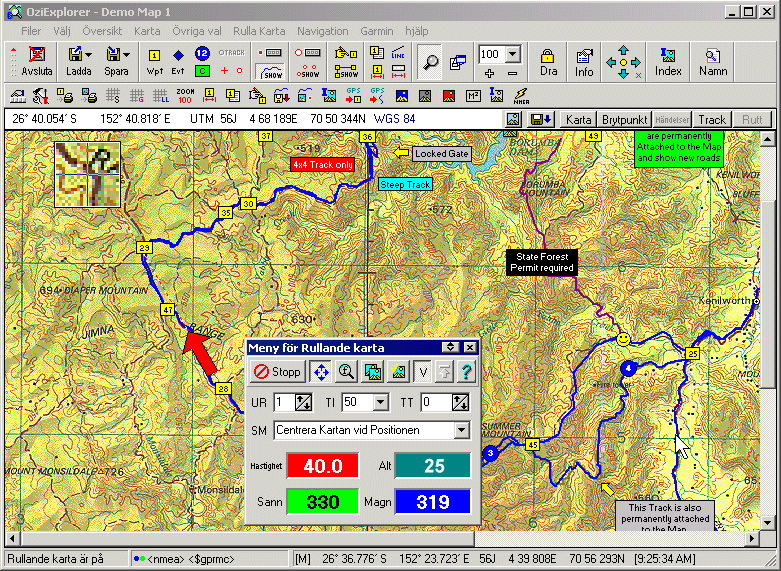Screen dimensions: 781x571
Task: Click the UR value input field
Action: point(284,402)
